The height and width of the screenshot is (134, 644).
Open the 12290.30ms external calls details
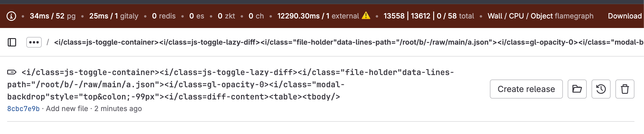point(318,16)
